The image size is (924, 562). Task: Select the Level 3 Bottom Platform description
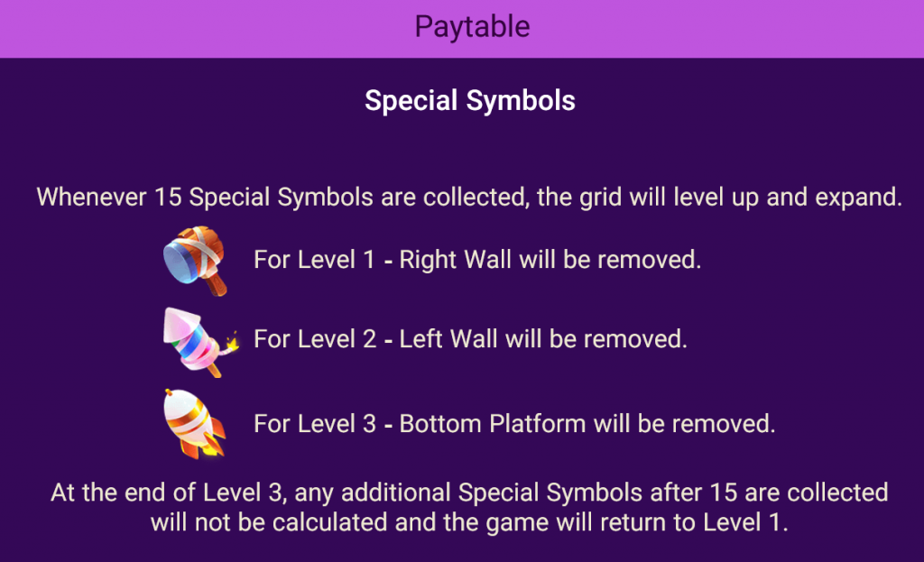(x=514, y=424)
